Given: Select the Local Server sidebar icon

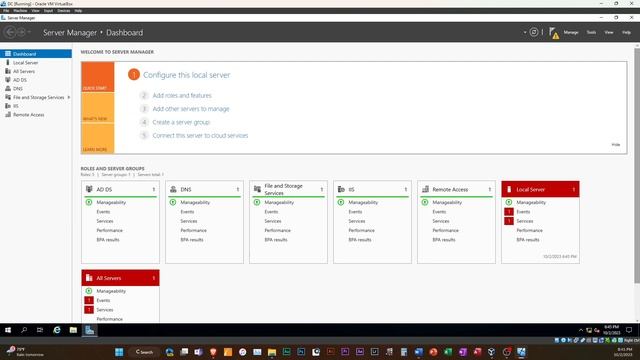Looking at the screenshot, I should [7, 62].
